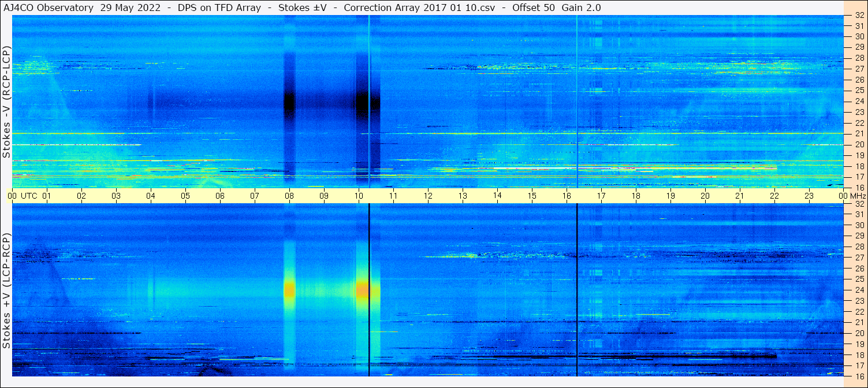Click the 32 MHz tick of upper panel
Screen dimensions: 868x388
point(859,15)
